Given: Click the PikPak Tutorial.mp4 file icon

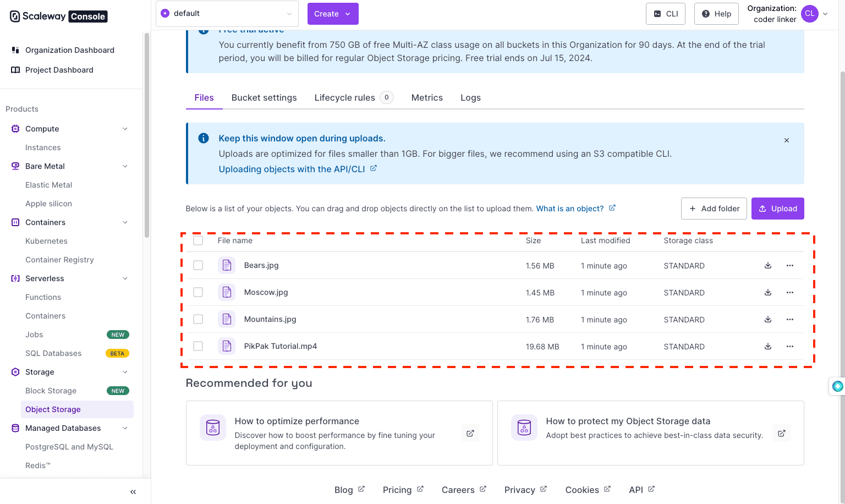Looking at the screenshot, I should tap(227, 346).
